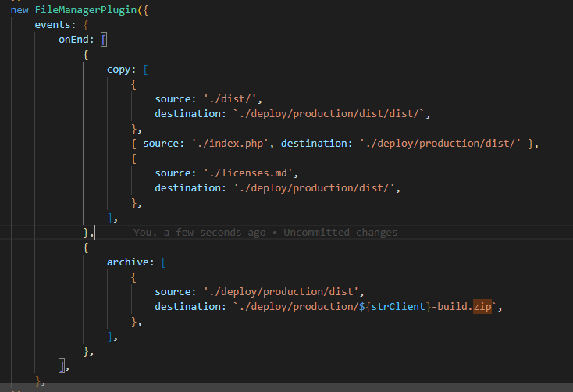Click the './dist/' source string
This screenshot has width=573, height=392.
coord(230,99)
